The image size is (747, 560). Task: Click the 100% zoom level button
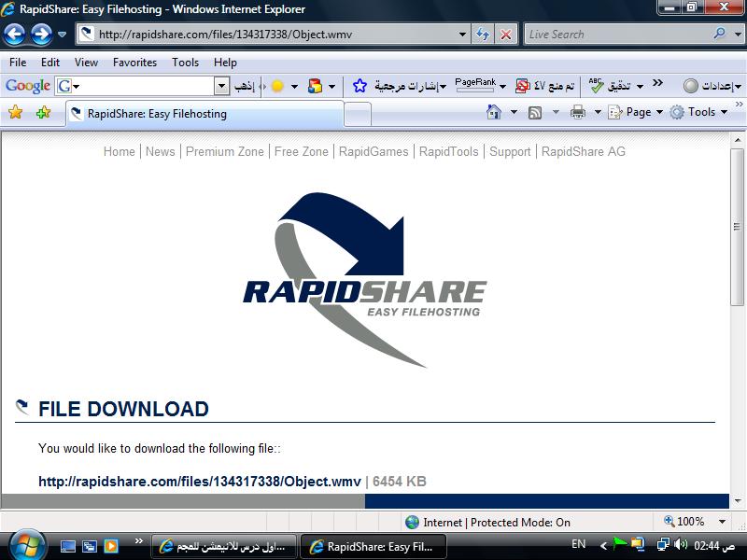[684, 522]
